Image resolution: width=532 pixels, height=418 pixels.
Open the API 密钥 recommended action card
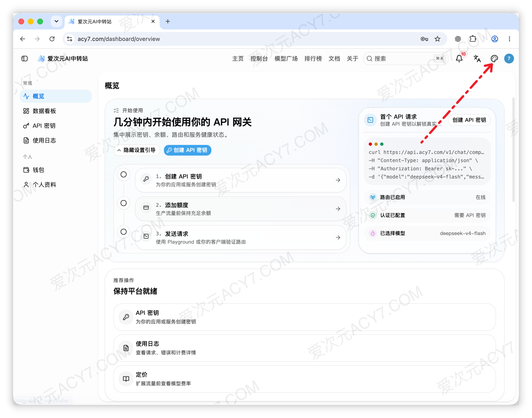(304, 317)
